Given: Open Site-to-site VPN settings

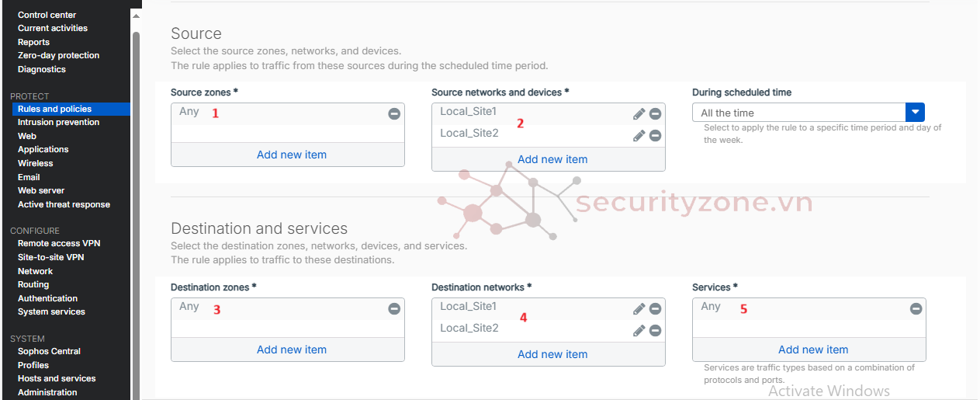Looking at the screenshot, I should click(x=50, y=257).
